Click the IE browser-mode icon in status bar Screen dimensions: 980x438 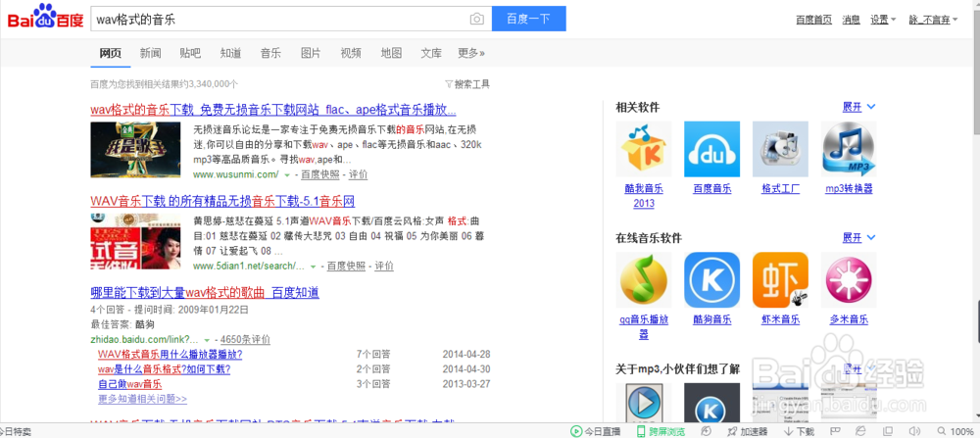pos(860,431)
